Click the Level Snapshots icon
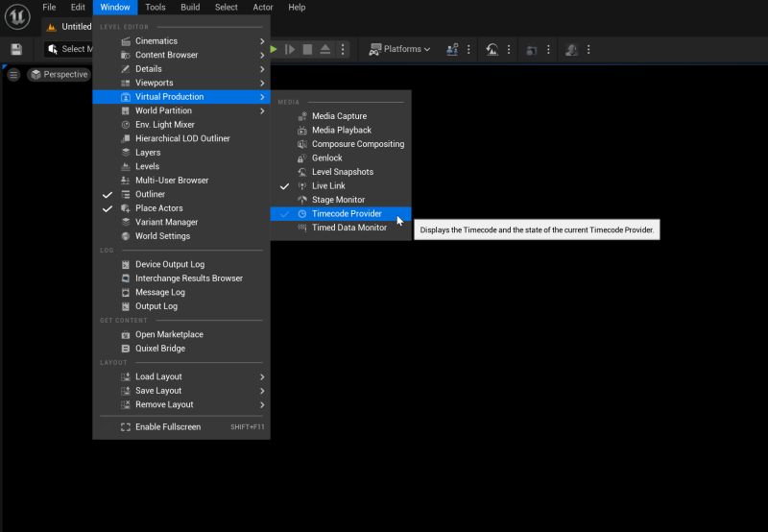Viewport: 768px width, 532px height. pos(302,172)
